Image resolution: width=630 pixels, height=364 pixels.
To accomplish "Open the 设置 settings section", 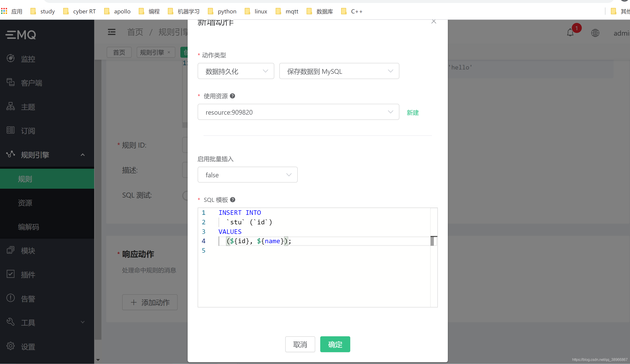I will (x=28, y=346).
